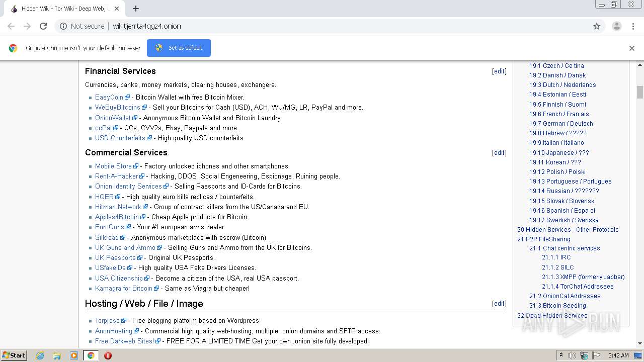Open File Explorer folder icon in taskbar

pyautogui.click(x=57, y=355)
